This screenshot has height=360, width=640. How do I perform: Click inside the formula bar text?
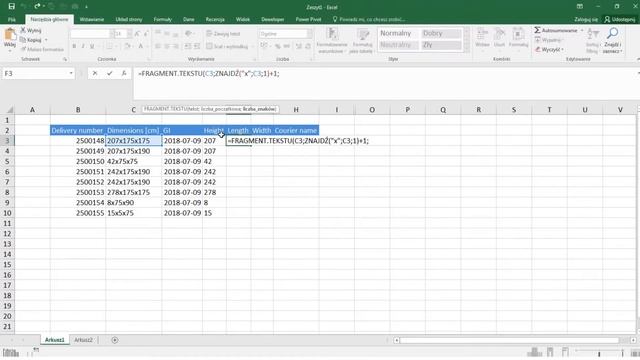[x=209, y=73]
